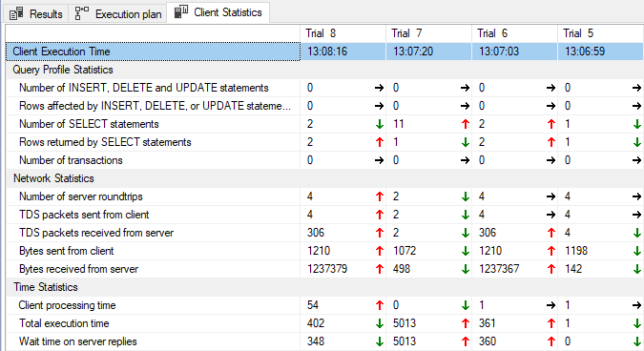Select the Number of transactions label
This screenshot has width=644, height=351.
[71, 160]
